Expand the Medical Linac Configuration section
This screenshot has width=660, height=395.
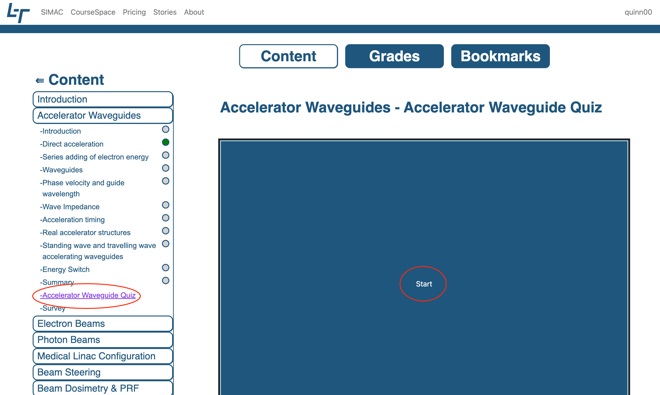pyautogui.click(x=103, y=356)
